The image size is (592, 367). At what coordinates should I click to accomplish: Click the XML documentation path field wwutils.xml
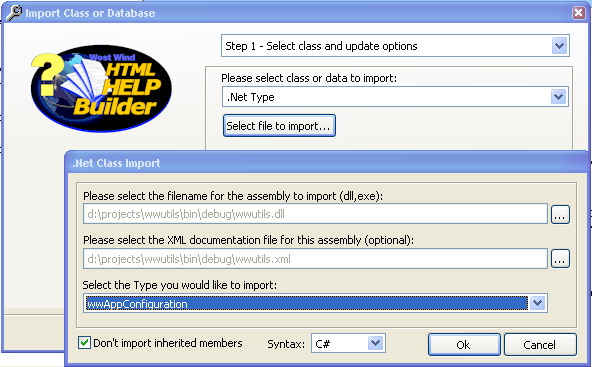coord(315,259)
